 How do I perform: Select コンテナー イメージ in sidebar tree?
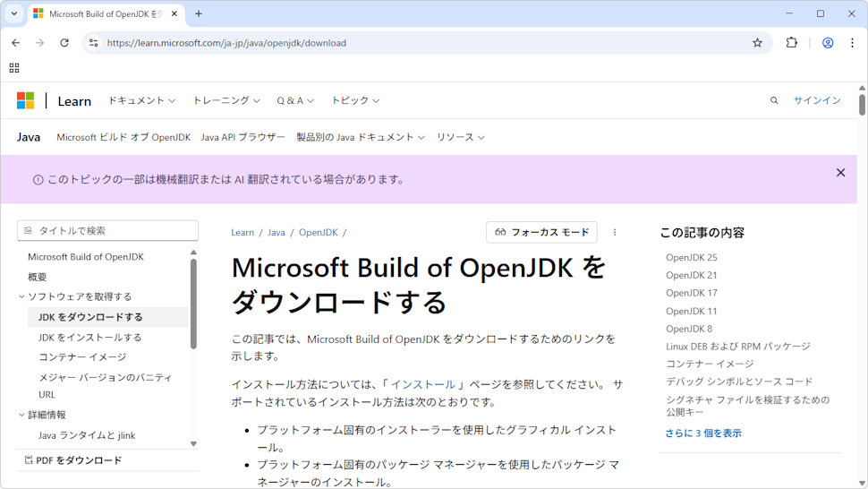pyautogui.click(x=82, y=357)
